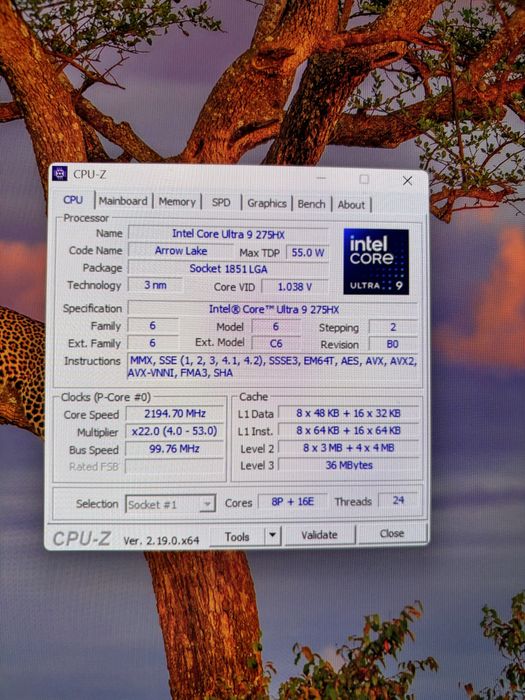Minimize the CPU-Z window
This screenshot has height=700, width=525.
coord(321,179)
